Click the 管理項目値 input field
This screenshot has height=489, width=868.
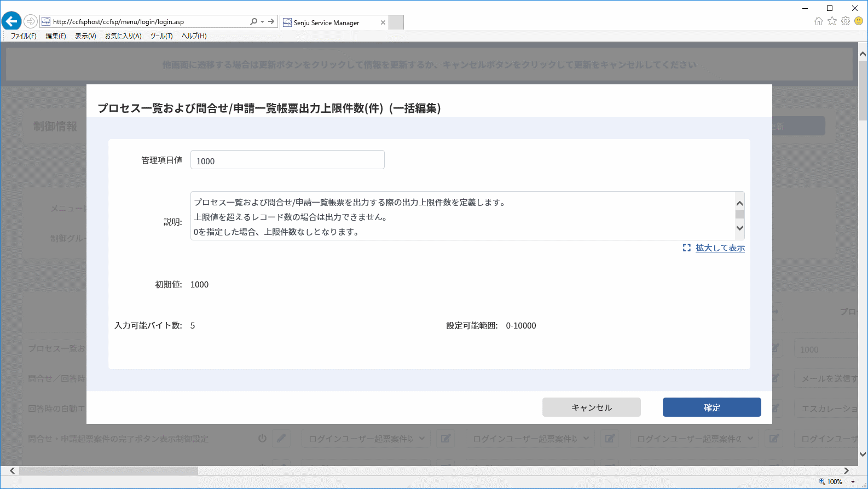coord(287,160)
